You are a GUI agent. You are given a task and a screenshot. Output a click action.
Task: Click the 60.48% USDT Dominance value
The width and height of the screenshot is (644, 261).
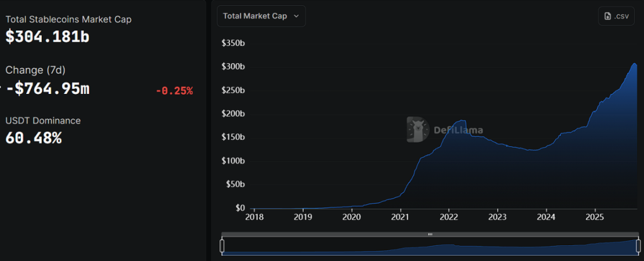click(34, 139)
